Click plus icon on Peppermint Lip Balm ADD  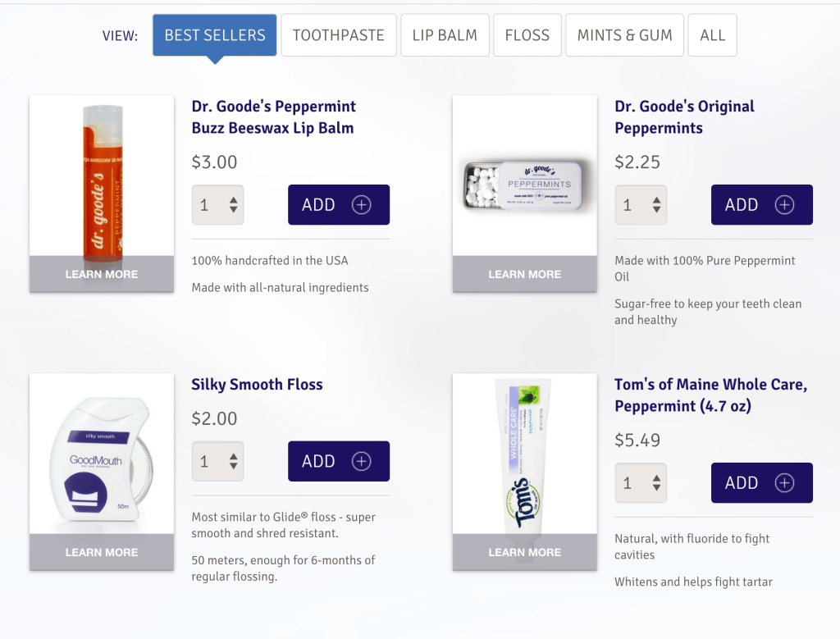coord(361,204)
